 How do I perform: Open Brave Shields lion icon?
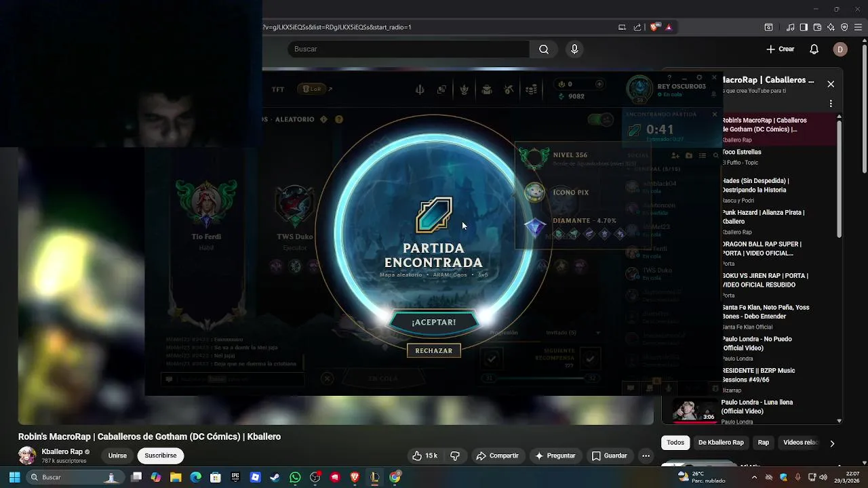coord(654,27)
